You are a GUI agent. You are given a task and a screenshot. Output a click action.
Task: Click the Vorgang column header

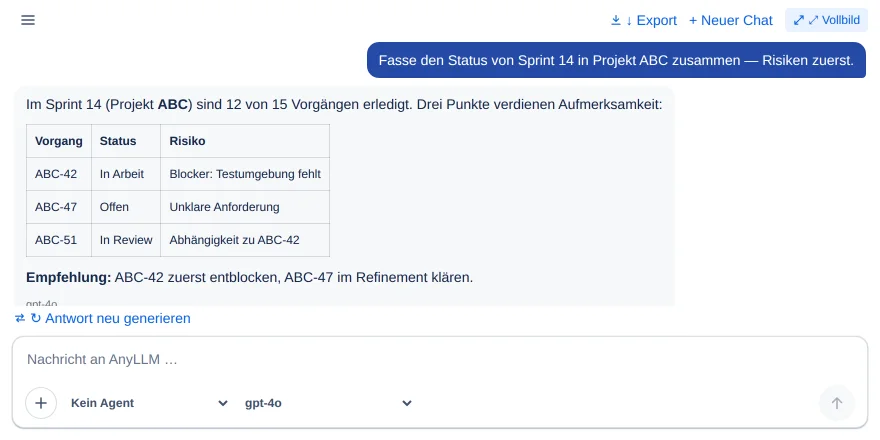[x=59, y=141]
